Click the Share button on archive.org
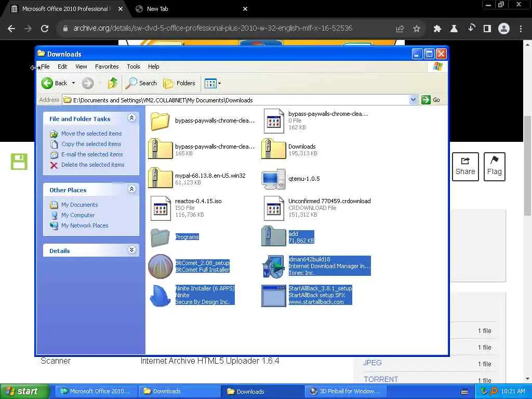 tap(465, 167)
